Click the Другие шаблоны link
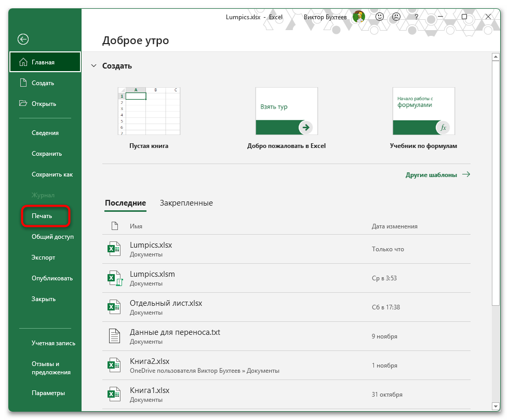 [x=431, y=175]
